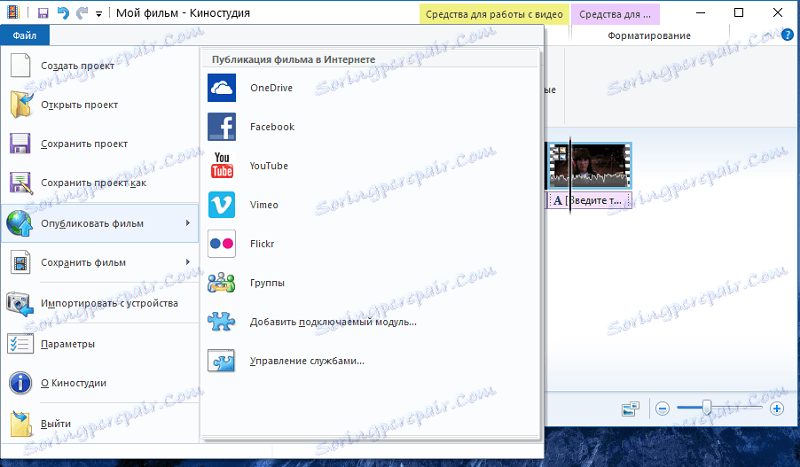Click the Movie Maker app icon in title bar

[x=13, y=12]
